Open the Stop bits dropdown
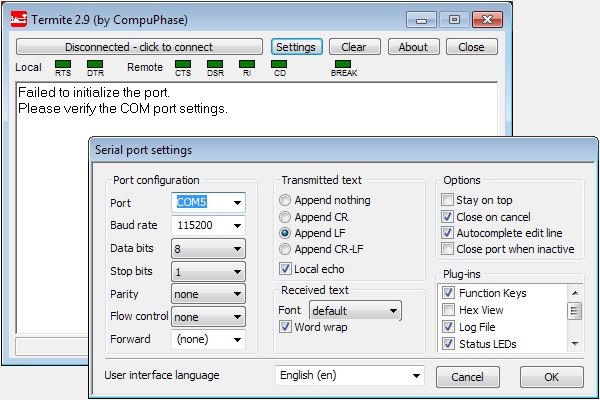Image resolution: width=600 pixels, height=400 pixels. [x=208, y=272]
